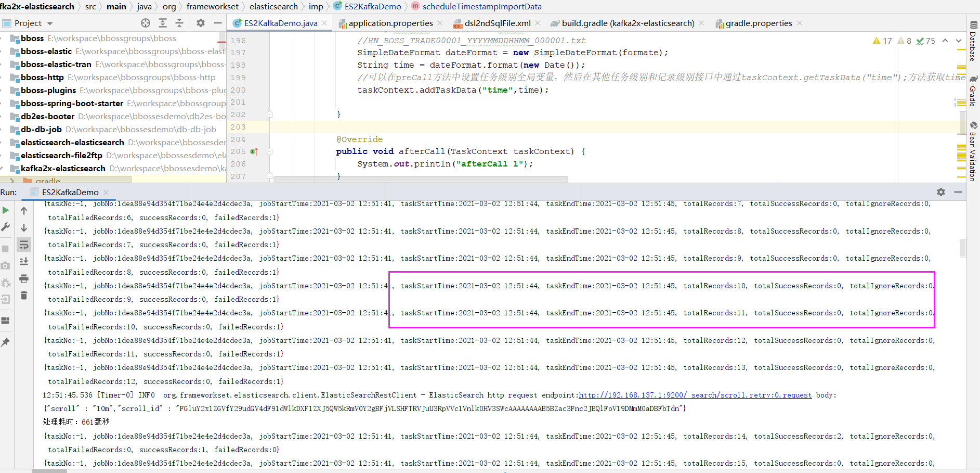980x473 pixels.
Task: Switch to dsl2ndSqlFile.xml tab
Action: click(492, 23)
